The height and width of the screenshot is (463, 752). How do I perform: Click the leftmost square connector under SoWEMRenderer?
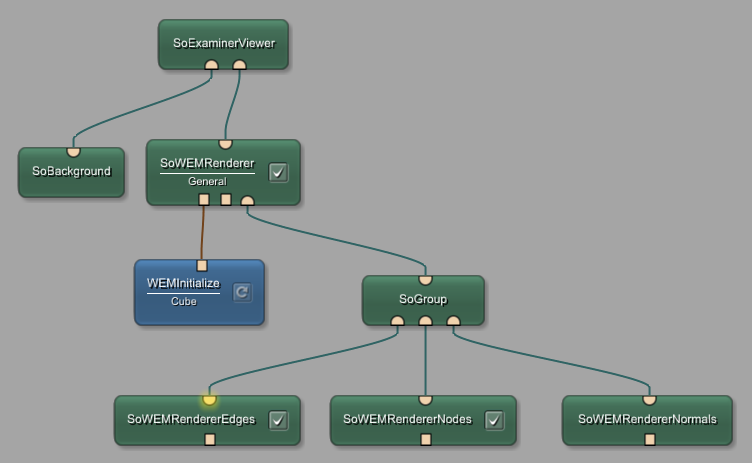[204, 200]
